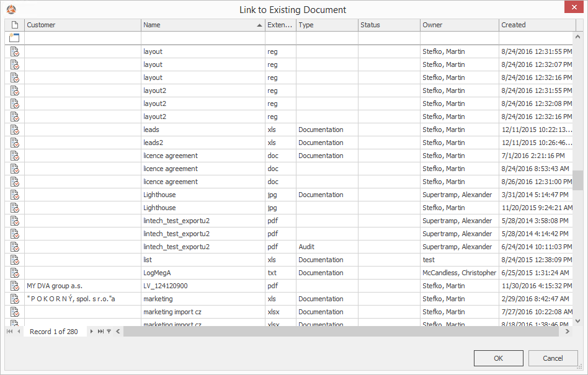Click the vertical scrollbar thumb
588x375 pixels.
pos(577,180)
